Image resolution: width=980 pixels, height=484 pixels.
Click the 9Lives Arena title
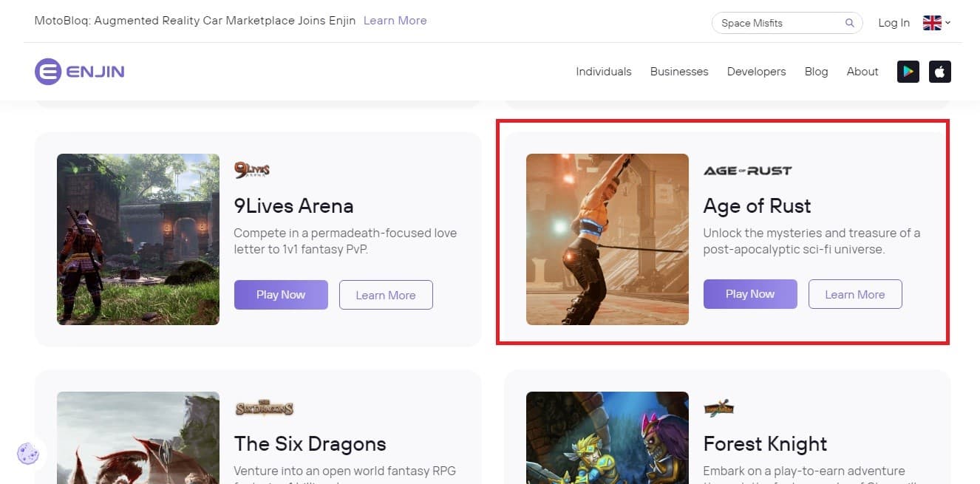coord(294,205)
